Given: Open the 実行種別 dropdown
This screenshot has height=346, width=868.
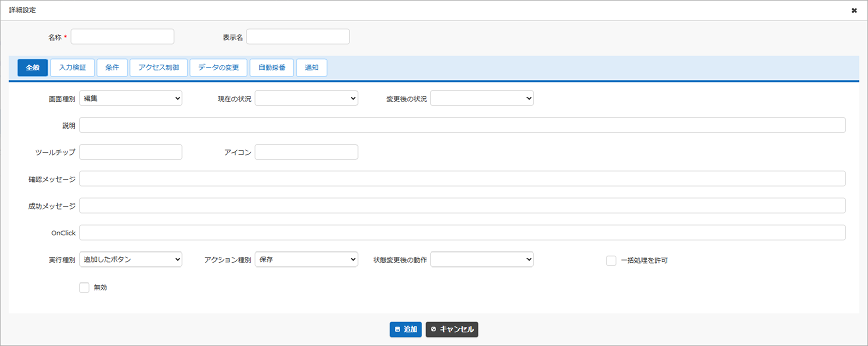Looking at the screenshot, I should [x=131, y=260].
